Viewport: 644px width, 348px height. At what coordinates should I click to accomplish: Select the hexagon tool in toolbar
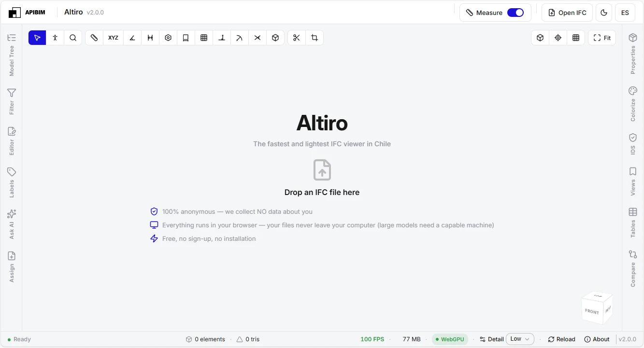pyautogui.click(x=168, y=38)
